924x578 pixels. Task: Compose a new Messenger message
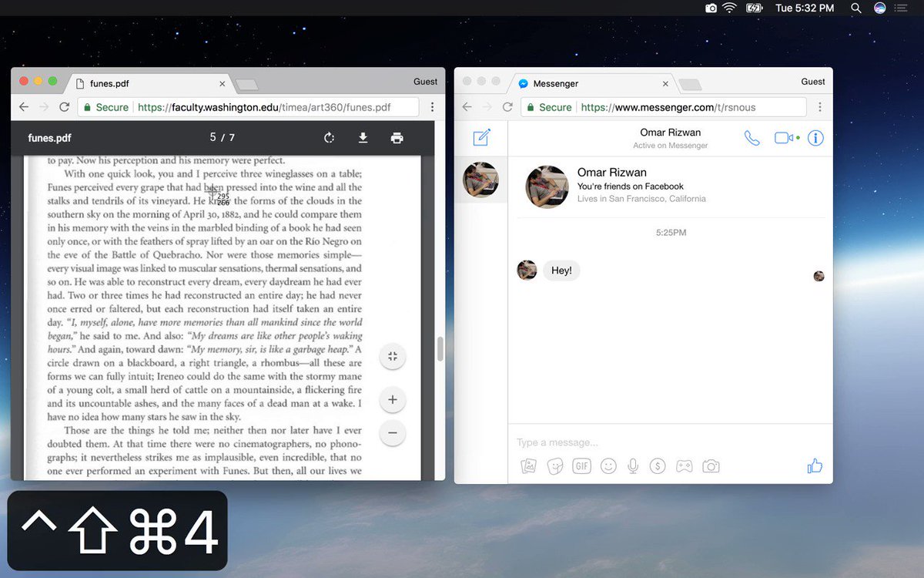(x=481, y=138)
